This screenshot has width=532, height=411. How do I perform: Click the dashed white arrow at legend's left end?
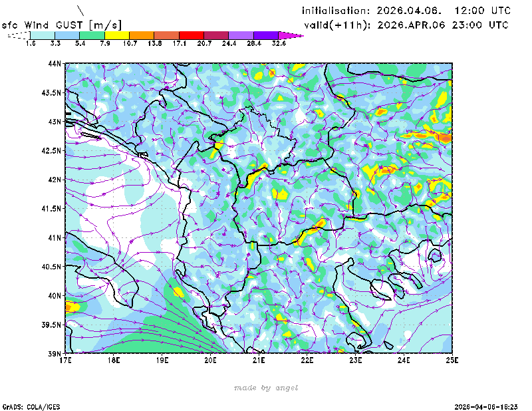pos(19,35)
